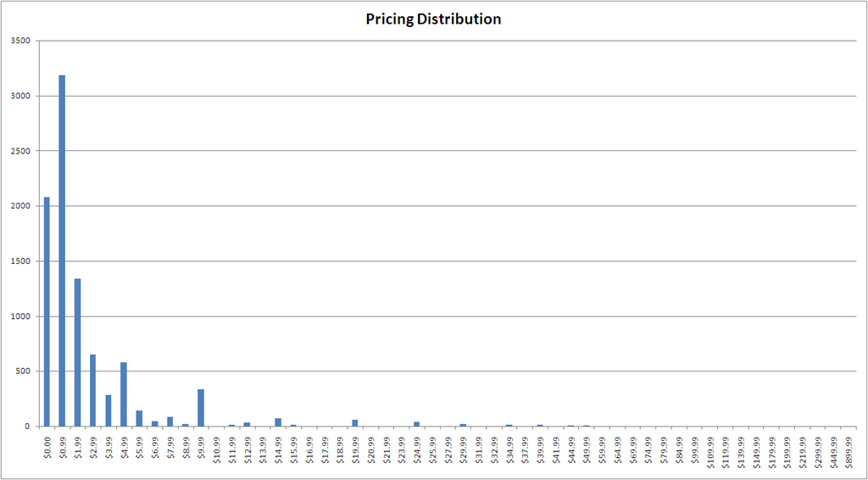Select the $5.99 price bar
This screenshot has width=868, height=480.
[x=139, y=418]
